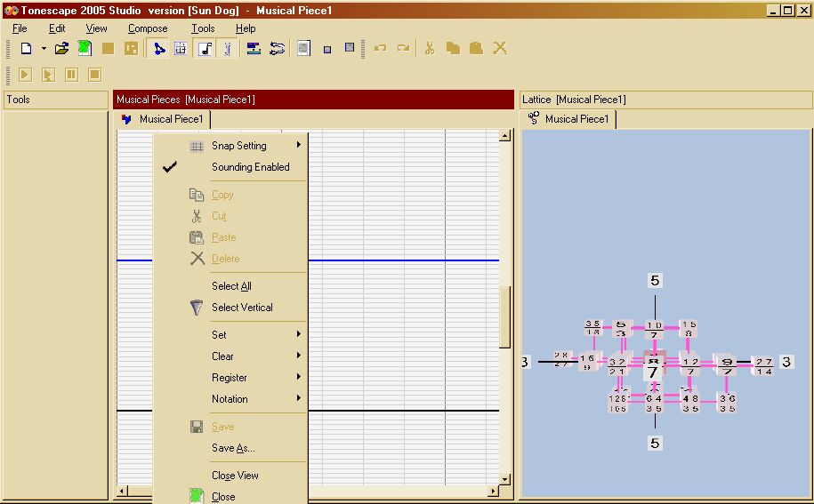This screenshot has width=814, height=504.
Task: Click the score view scroll down arrow
Action: coord(504,478)
